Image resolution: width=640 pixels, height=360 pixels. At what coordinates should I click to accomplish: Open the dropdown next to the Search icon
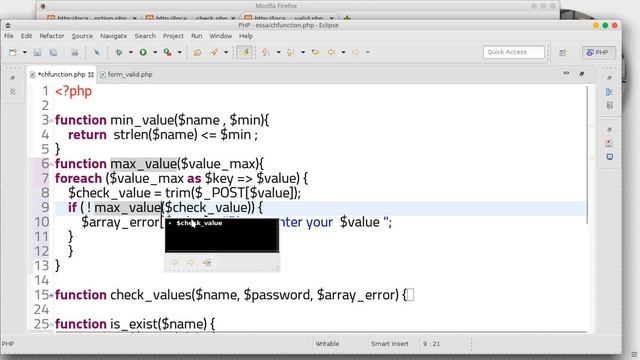226,52
